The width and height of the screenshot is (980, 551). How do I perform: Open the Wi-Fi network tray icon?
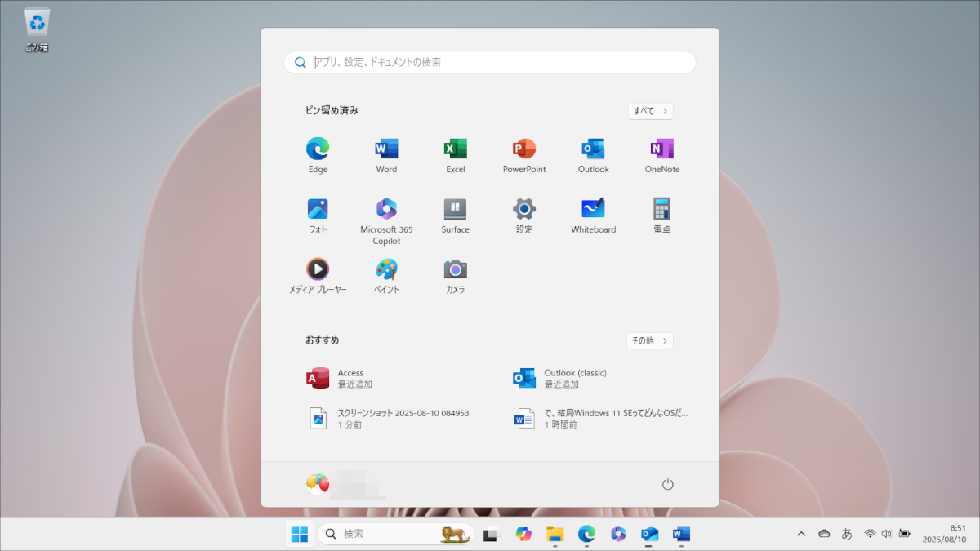871,534
